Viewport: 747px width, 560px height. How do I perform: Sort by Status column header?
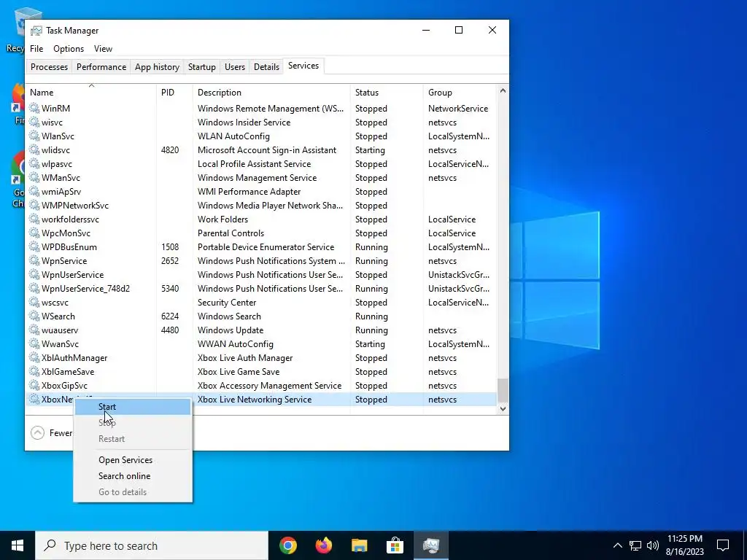[x=387, y=93]
